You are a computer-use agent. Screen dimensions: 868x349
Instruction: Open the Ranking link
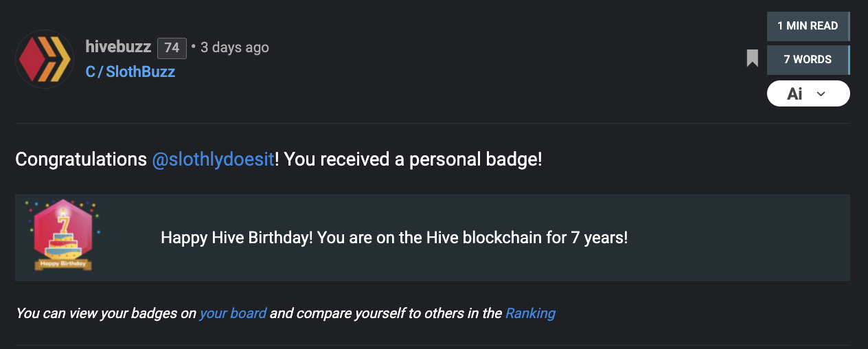[x=530, y=313]
